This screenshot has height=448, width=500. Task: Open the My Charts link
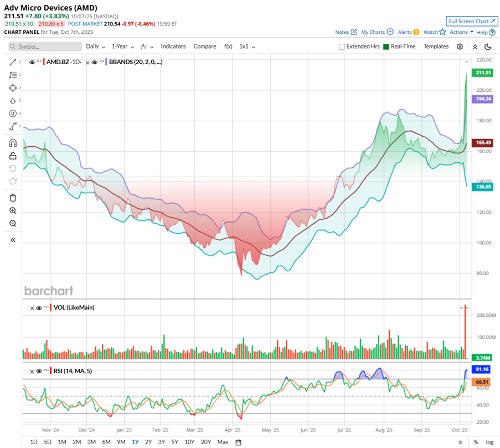[x=373, y=32]
